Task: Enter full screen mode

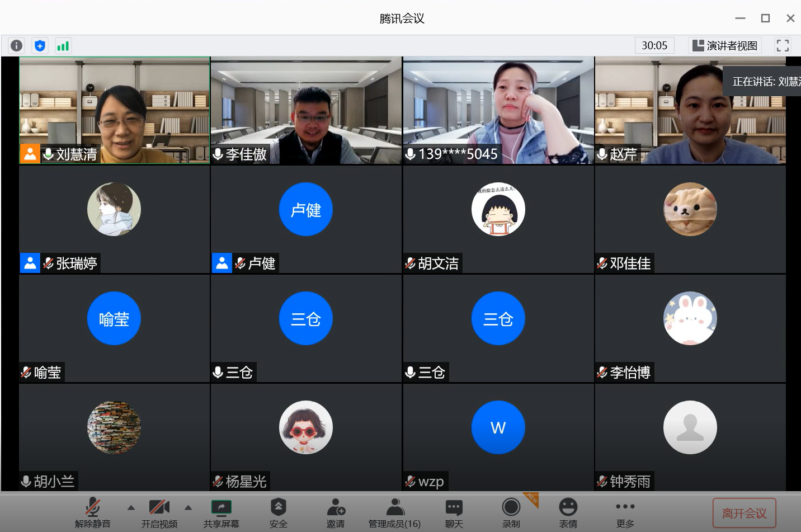Action: point(783,46)
